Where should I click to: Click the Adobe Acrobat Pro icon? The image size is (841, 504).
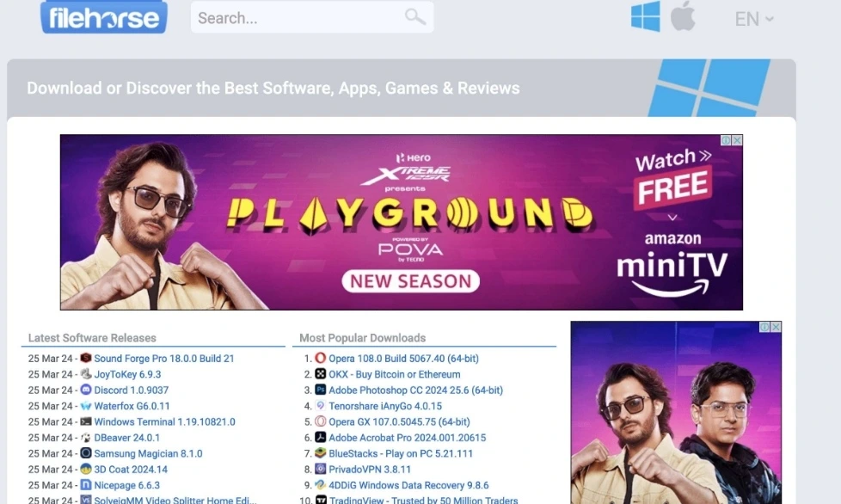click(320, 437)
